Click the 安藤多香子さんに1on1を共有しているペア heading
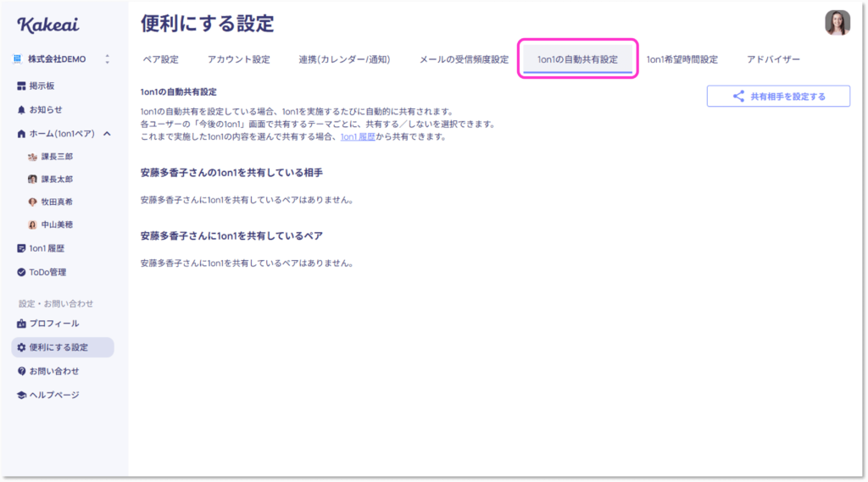Image resolution: width=868 pixels, height=482 pixels. (231, 235)
